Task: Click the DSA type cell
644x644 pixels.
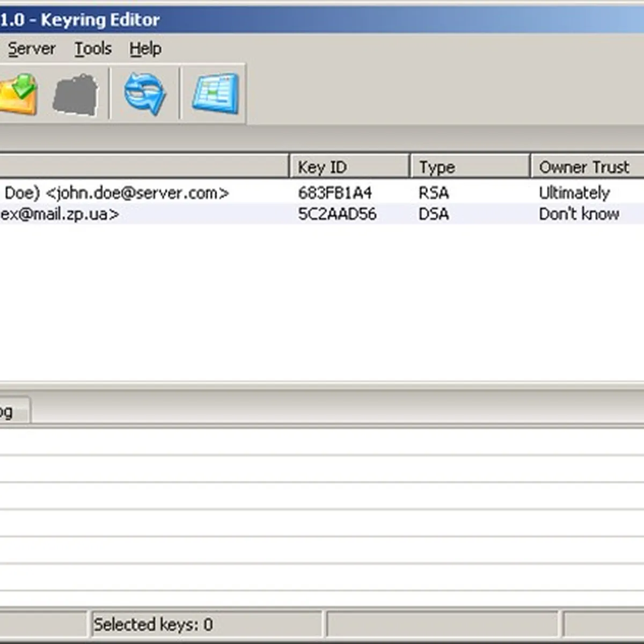Action: [x=434, y=214]
